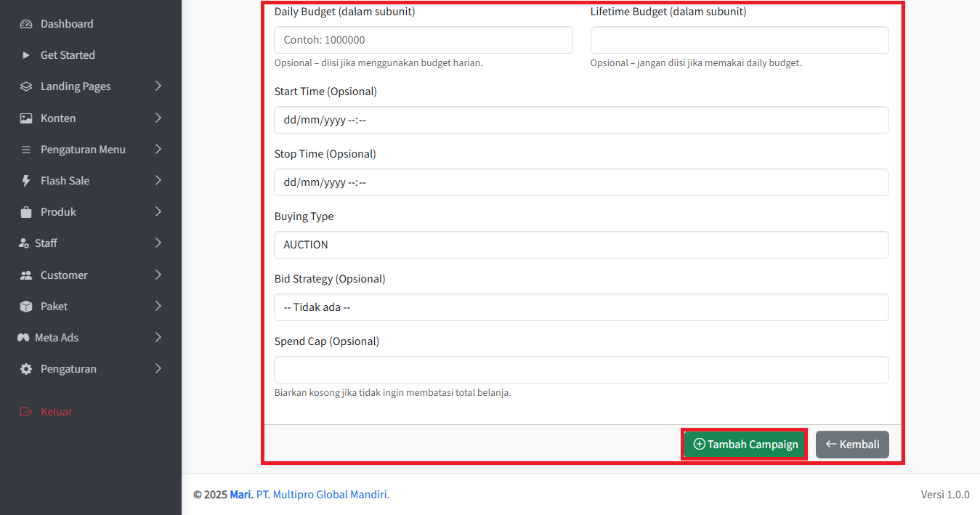Click the Produk shopping bag icon

pos(26,212)
